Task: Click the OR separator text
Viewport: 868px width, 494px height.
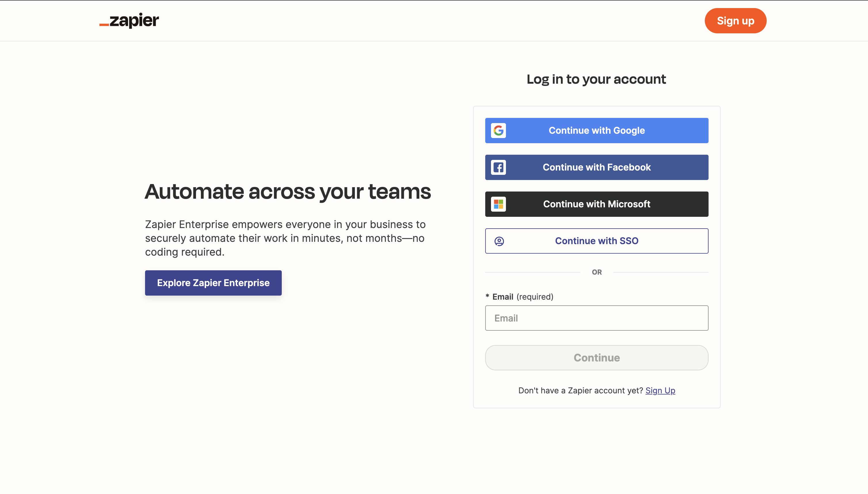Action: [596, 272]
